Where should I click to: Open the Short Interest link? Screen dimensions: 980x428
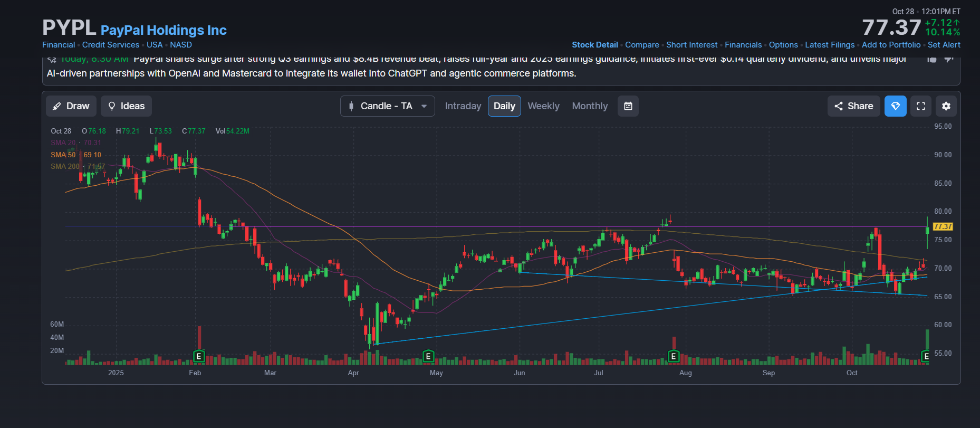tap(691, 45)
